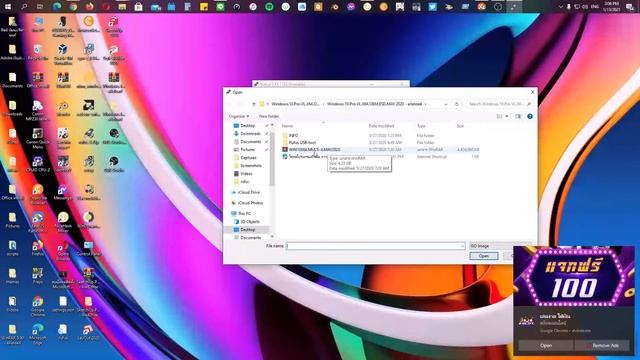This screenshot has height=360, width=640.
Task: Select Control Panel desktop icon
Action: coord(89,248)
